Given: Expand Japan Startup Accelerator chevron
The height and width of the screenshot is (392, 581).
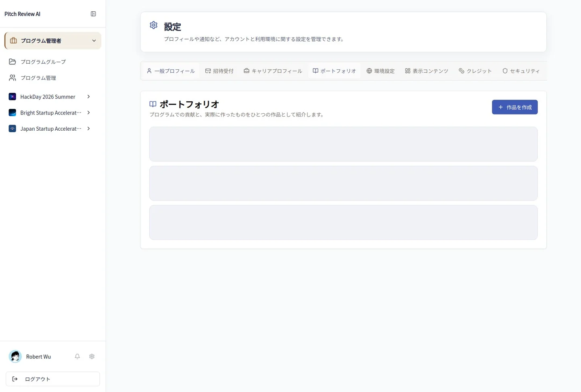Looking at the screenshot, I should 89,129.
